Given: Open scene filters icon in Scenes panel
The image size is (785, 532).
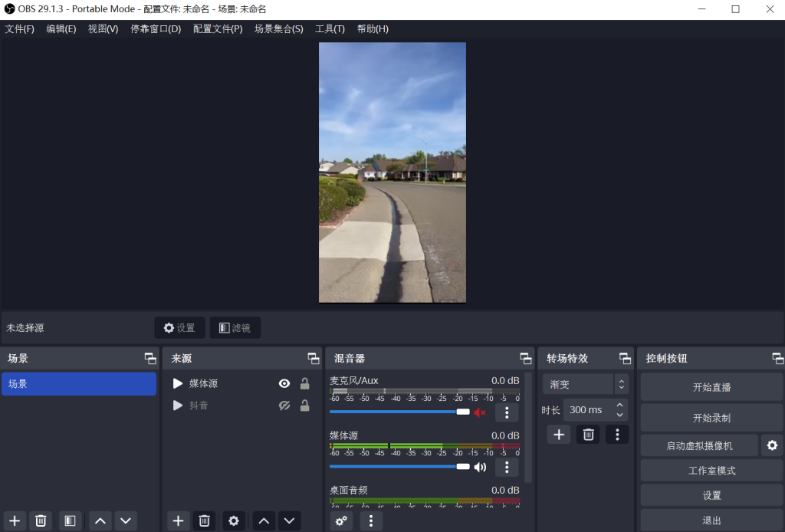Looking at the screenshot, I should pos(70,521).
